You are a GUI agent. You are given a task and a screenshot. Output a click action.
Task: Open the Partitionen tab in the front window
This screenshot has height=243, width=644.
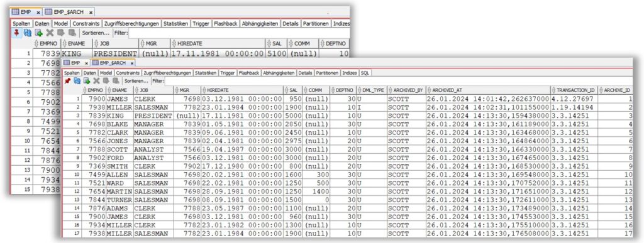coord(327,73)
